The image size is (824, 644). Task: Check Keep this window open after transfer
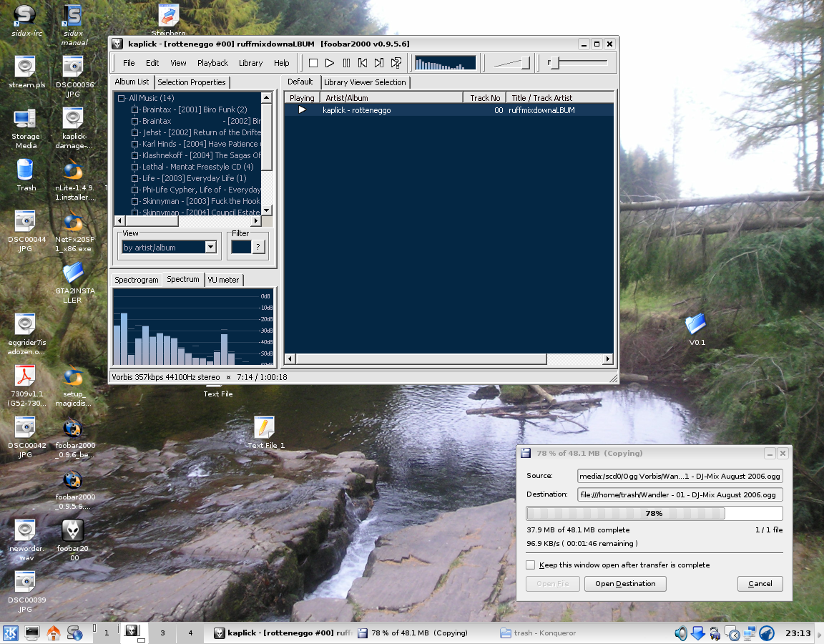[530, 565]
